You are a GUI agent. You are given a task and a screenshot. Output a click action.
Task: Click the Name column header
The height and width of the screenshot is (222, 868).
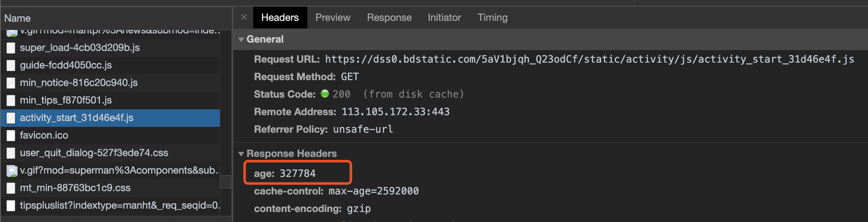(x=17, y=18)
